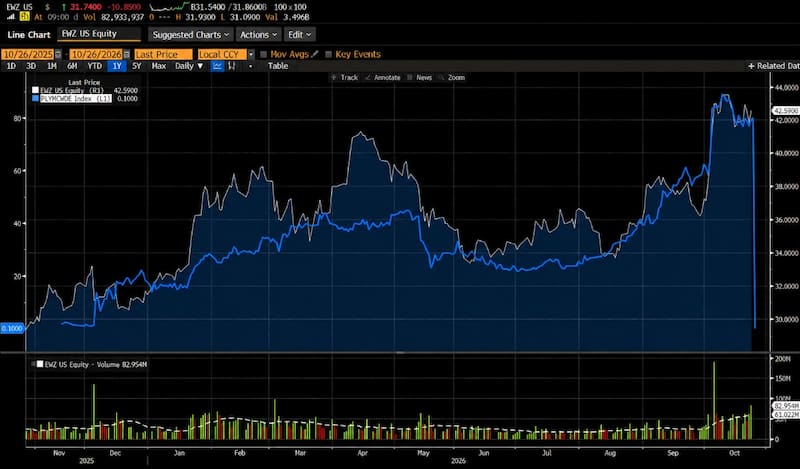Open calendar picker for start date 10/26/2025
The image size is (800, 469).
[x=58, y=55]
